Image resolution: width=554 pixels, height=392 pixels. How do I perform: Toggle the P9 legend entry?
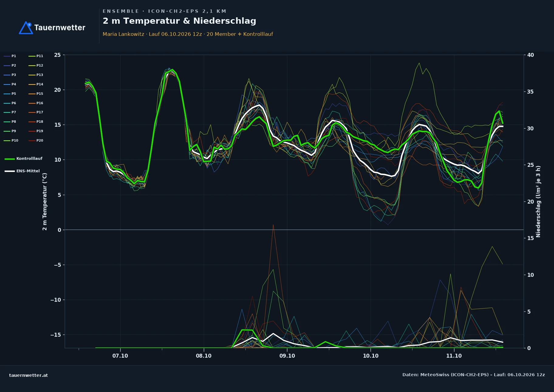click(x=10, y=131)
